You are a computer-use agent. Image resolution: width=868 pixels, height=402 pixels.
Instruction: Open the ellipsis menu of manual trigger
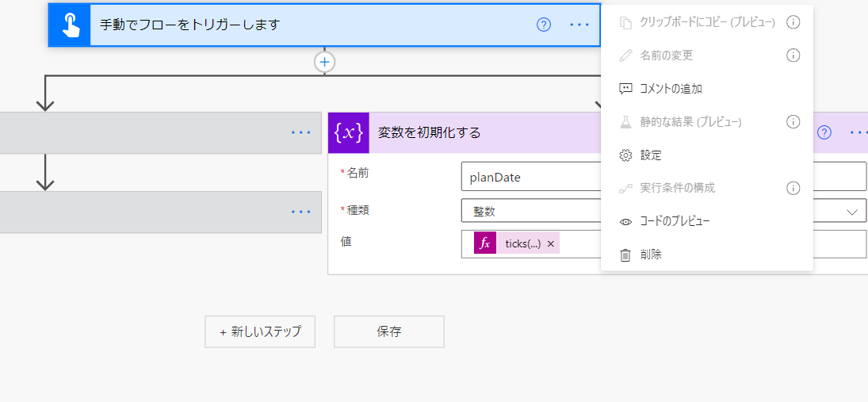(x=579, y=25)
